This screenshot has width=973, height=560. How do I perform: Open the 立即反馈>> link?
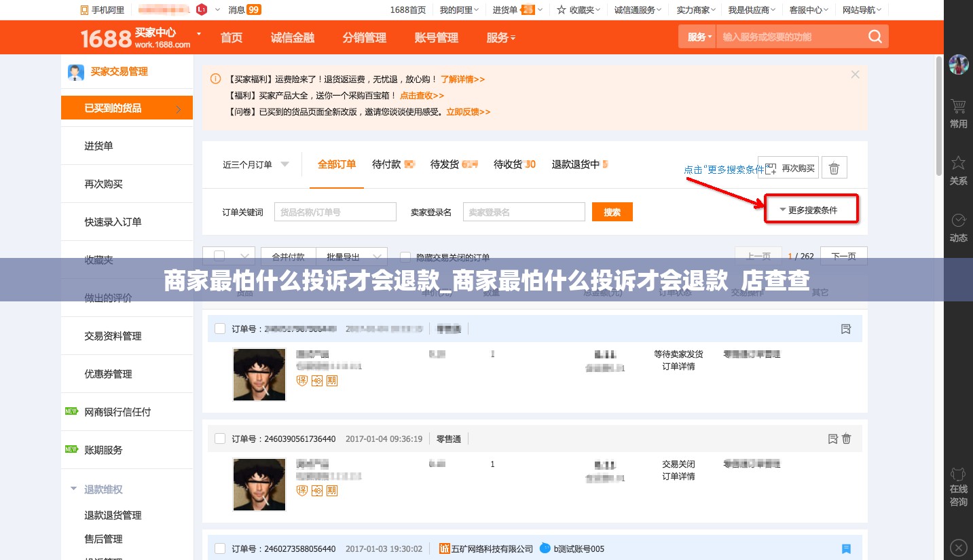(x=468, y=111)
